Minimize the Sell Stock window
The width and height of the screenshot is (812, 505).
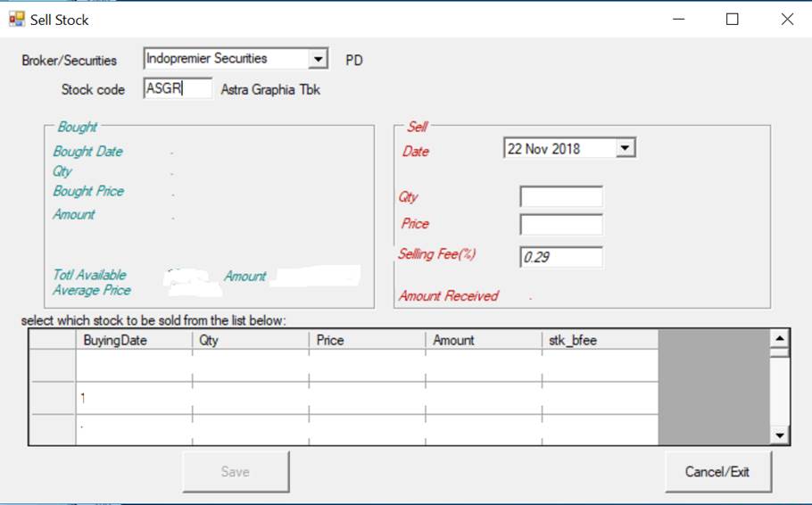pyautogui.click(x=678, y=19)
